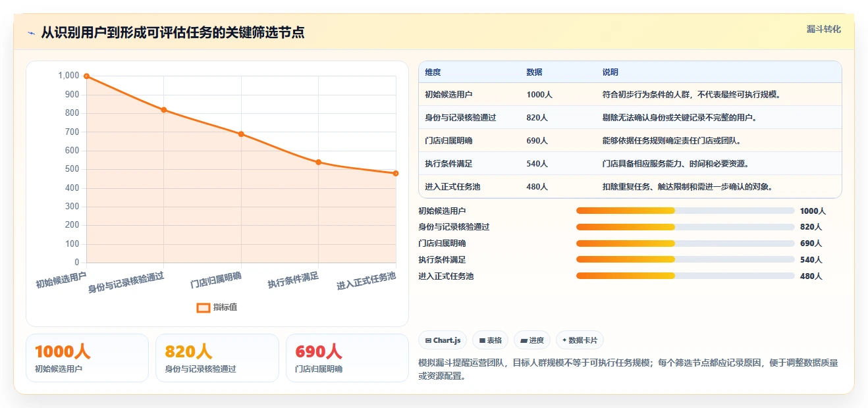
Task: Click the 820人 cell in the table
Action: [x=537, y=118]
